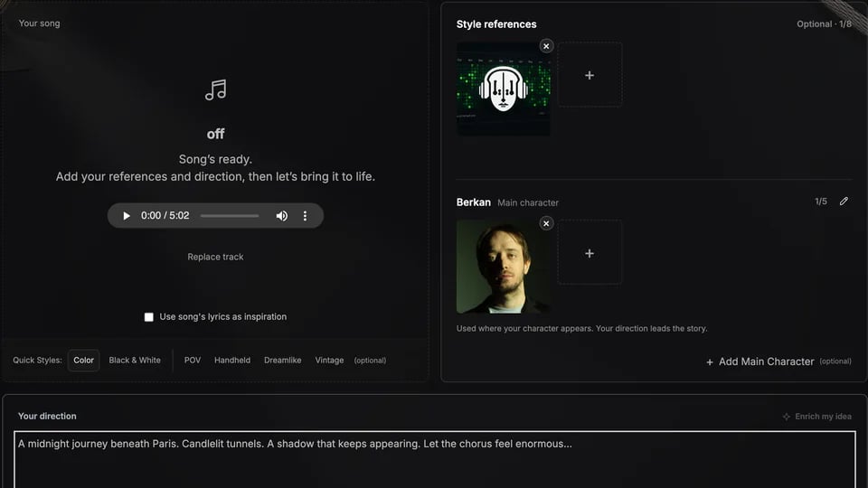Click the song title 'off'
Image resolution: width=868 pixels, height=488 pixels.
(x=215, y=134)
